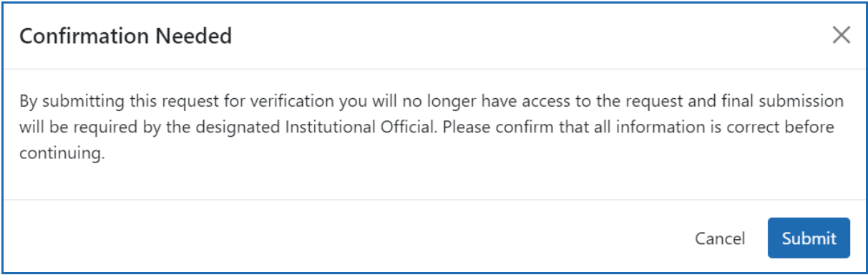Confirm submission by selecting Submit
The width and height of the screenshot is (868, 280).
coord(809,238)
